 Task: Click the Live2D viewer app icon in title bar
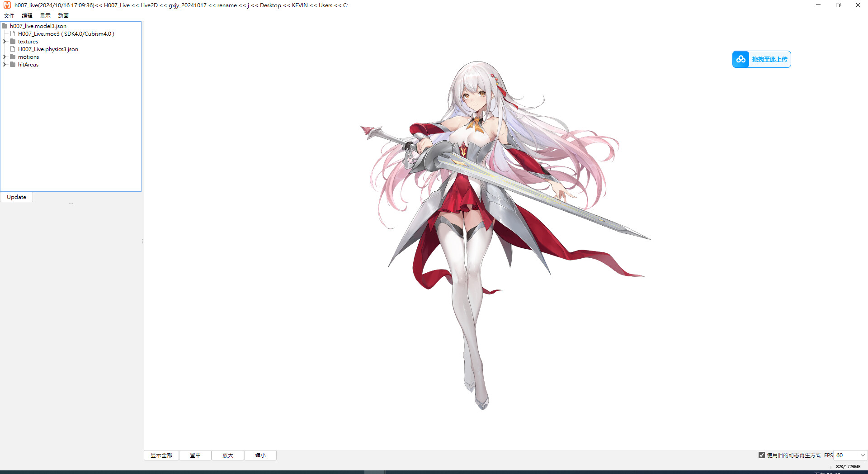click(x=7, y=5)
